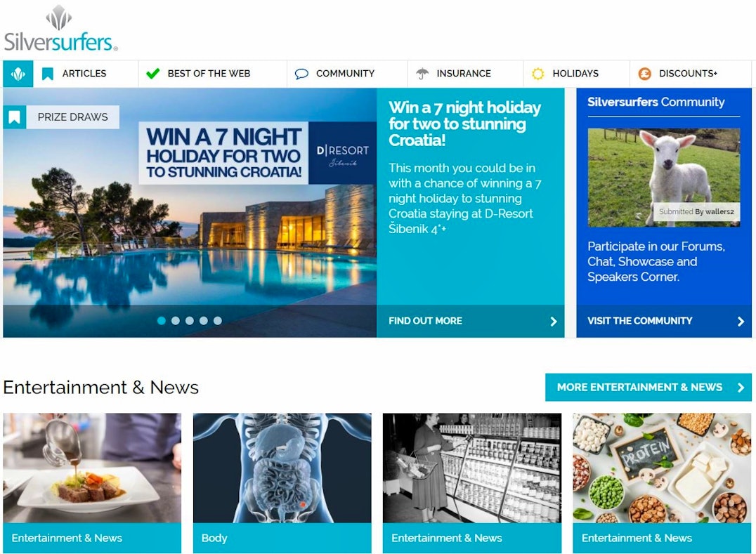
Task: Open the Prize Draws label link
Action: pyautogui.click(x=73, y=117)
